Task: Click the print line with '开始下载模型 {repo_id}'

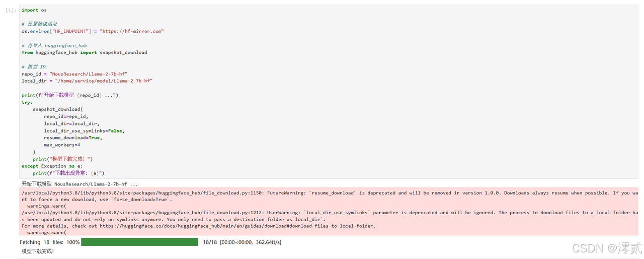Action: (x=70, y=95)
